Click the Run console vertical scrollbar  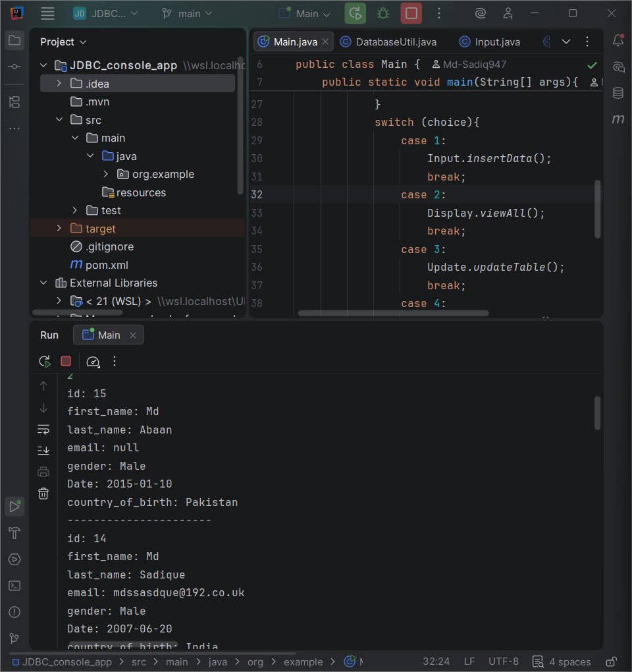597,412
